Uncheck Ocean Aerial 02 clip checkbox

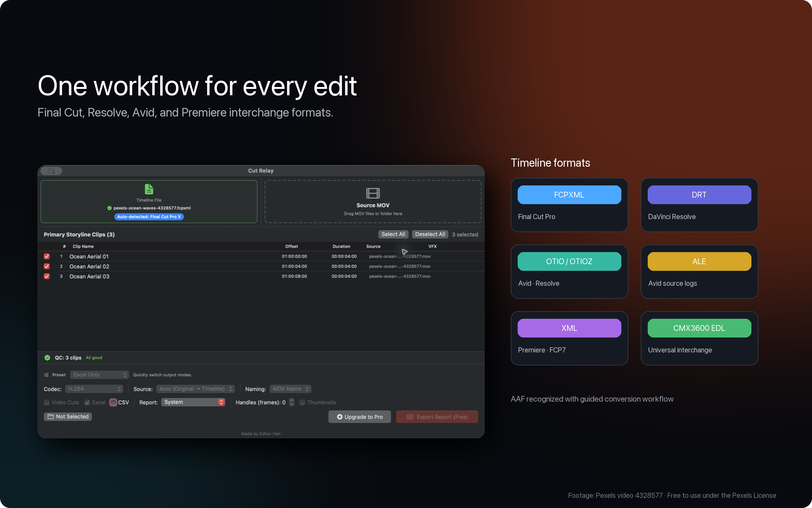(47, 266)
